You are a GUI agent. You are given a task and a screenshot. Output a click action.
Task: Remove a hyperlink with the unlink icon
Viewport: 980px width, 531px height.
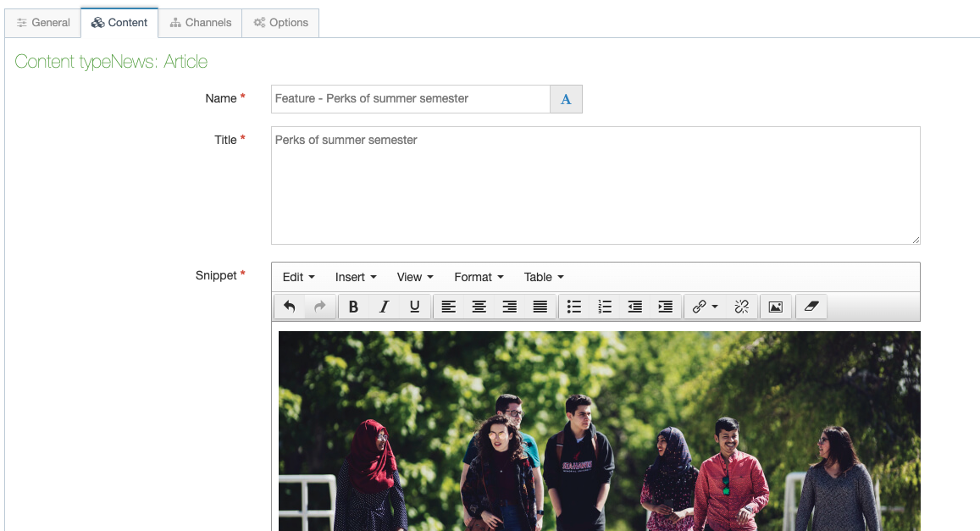point(742,307)
